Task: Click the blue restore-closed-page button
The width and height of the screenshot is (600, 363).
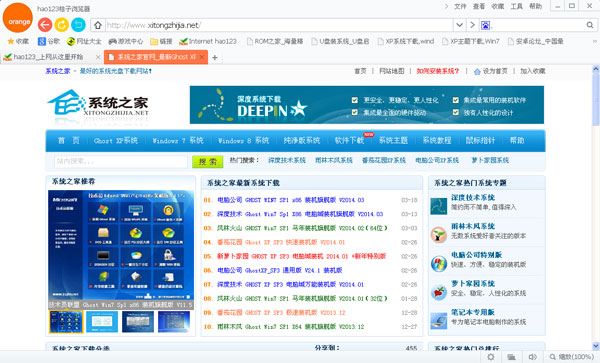Action: [x=78, y=25]
